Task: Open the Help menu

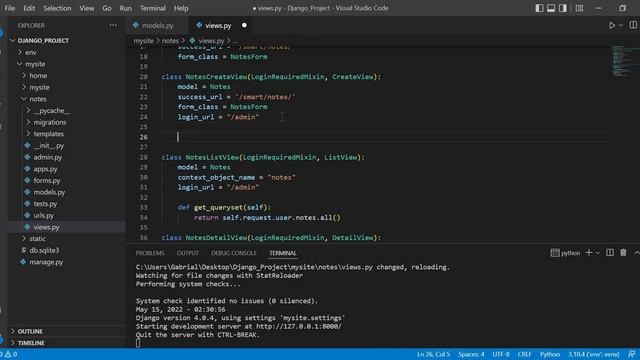Action: (181, 8)
